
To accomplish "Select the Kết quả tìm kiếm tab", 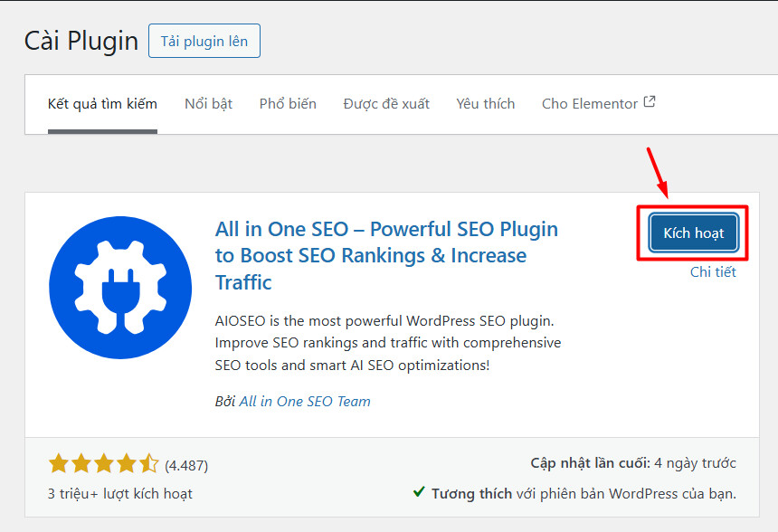I will click(102, 104).
